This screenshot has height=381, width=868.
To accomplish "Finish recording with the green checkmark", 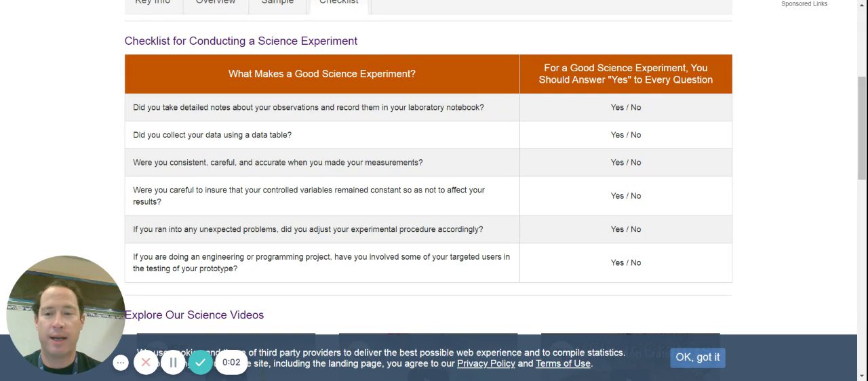I will tap(201, 363).
